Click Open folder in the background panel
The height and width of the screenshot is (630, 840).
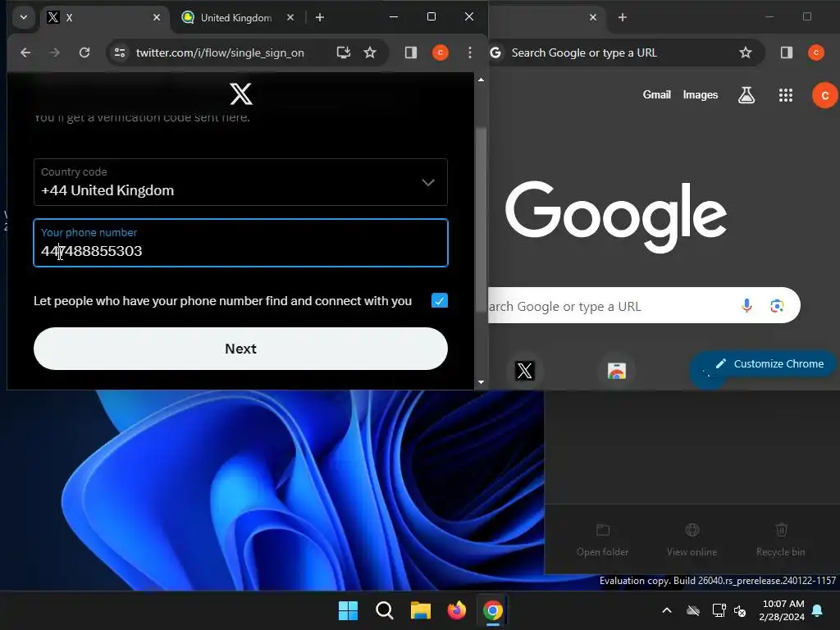(x=602, y=540)
